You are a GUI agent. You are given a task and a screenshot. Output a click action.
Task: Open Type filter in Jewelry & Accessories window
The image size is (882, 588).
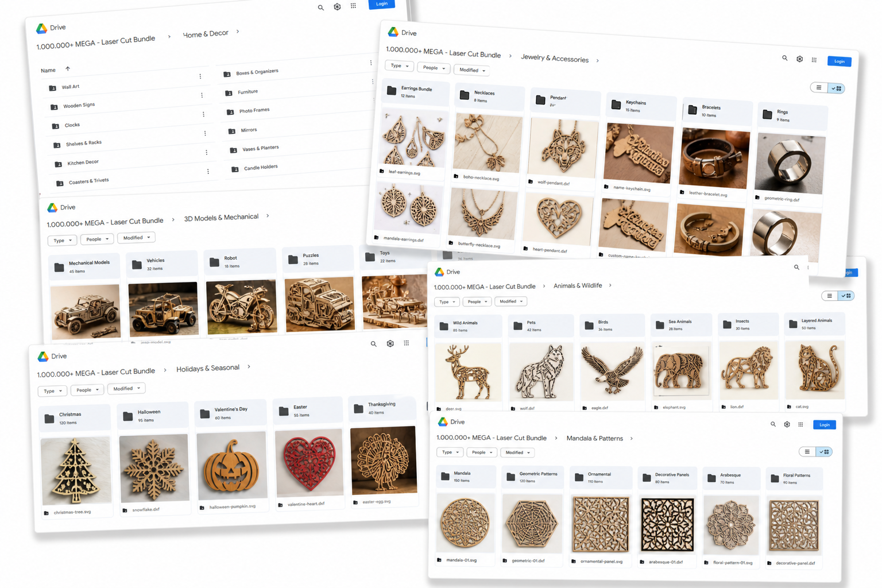point(400,66)
